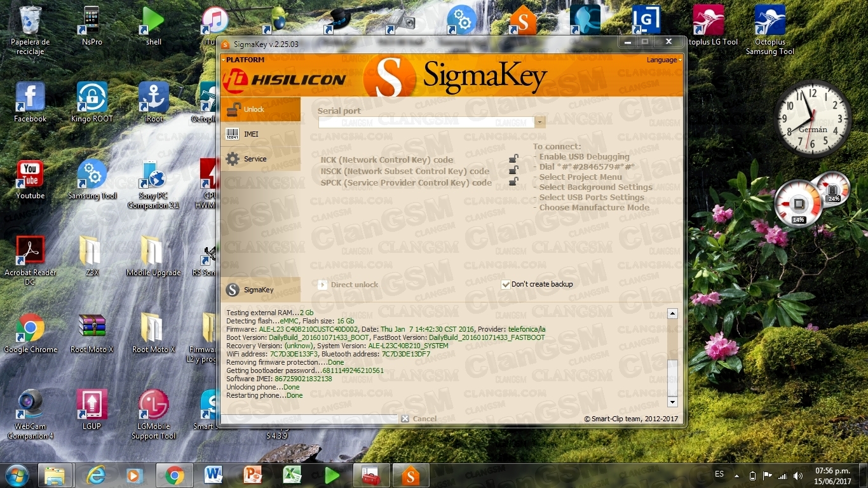Click the CPU meter desktop gadget
Image resolution: width=868 pixels, height=488 pixels.
[x=799, y=203]
